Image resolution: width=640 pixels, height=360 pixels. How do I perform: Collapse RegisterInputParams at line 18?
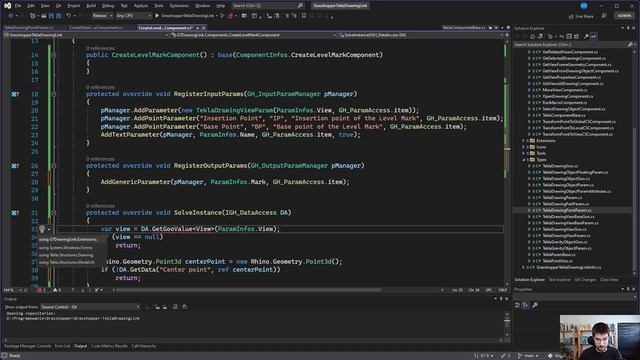(54, 94)
